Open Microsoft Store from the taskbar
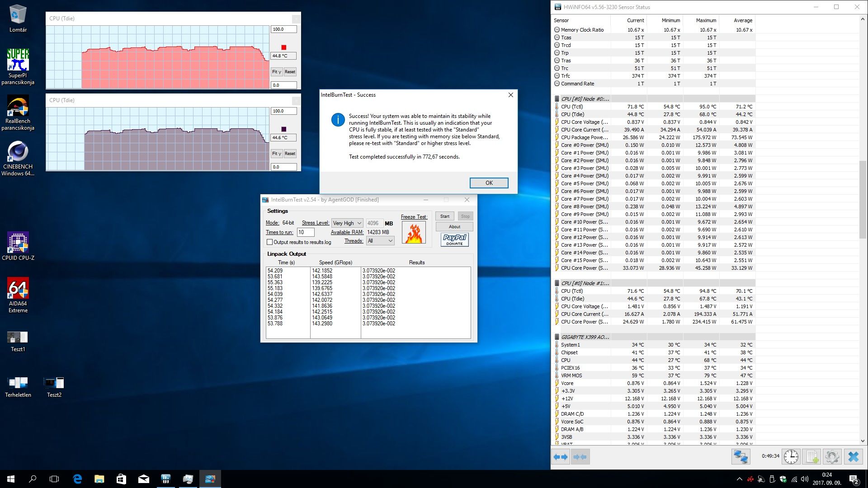Screen dimensions: 868x488 tap(121, 479)
